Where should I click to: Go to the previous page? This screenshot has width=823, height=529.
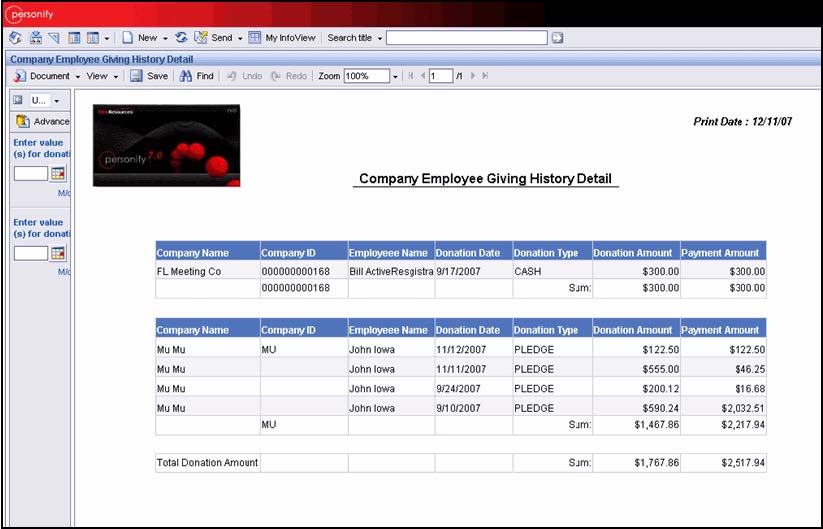(423, 76)
